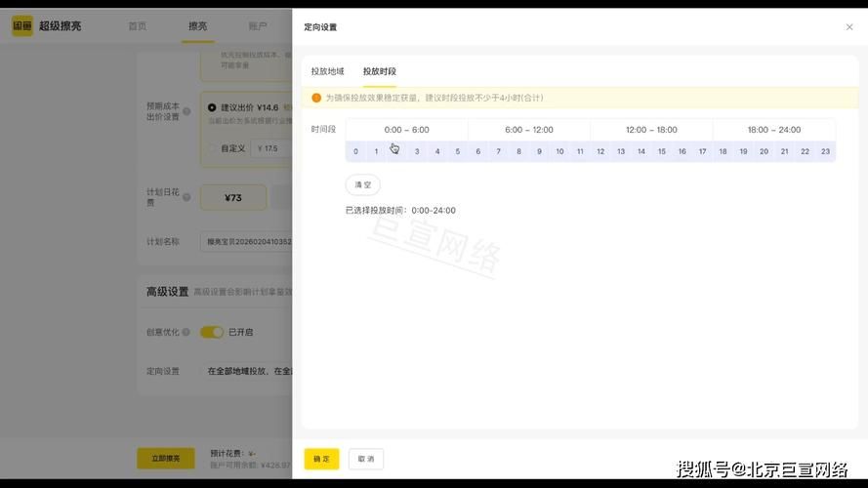This screenshot has width=868, height=488.
Task: Click the orange warning icon in tip banner
Action: pos(316,98)
